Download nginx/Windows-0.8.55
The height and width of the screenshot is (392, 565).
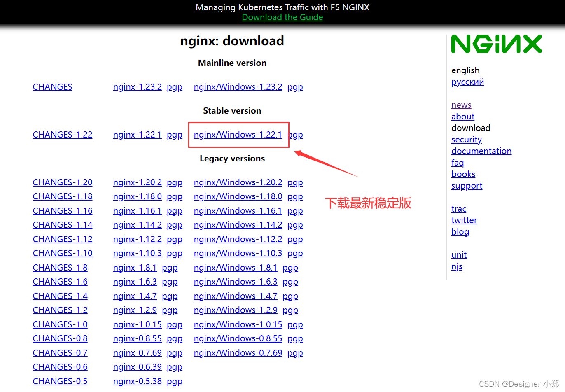pyautogui.click(x=238, y=338)
